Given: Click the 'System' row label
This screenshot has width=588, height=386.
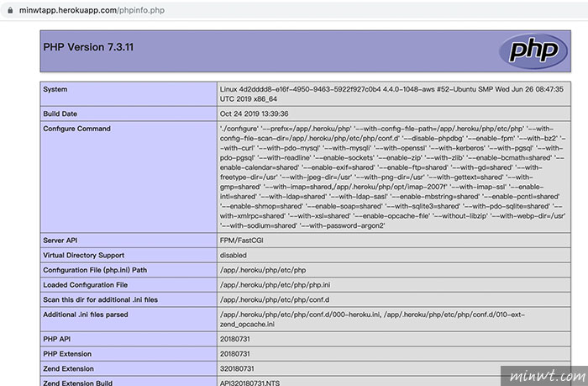Looking at the screenshot, I should pyautogui.click(x=55, y=89).
